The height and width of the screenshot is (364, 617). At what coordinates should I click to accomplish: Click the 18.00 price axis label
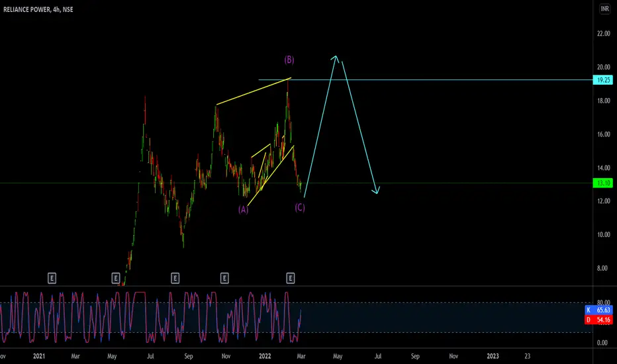[x=604, y=101]
